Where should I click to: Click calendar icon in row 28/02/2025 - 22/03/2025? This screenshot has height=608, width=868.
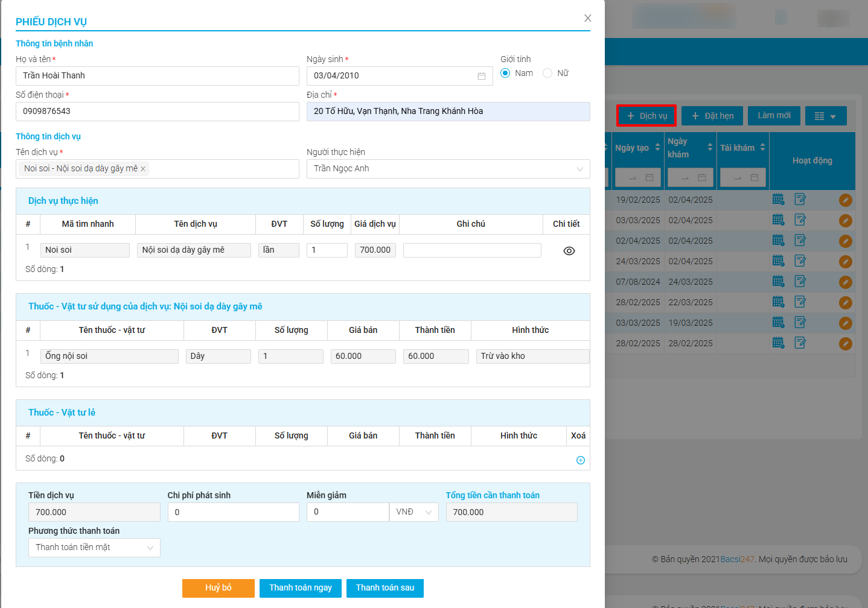click(779, 302)
